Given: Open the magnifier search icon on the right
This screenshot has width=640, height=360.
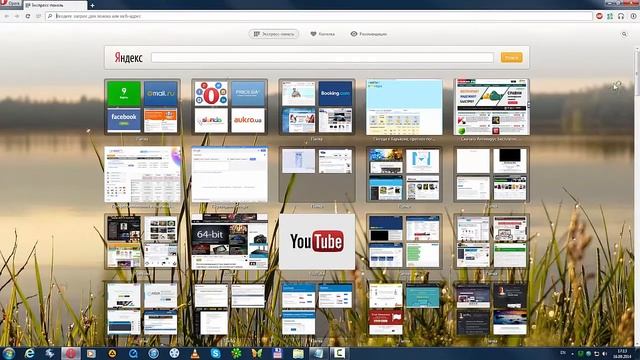Looking at the screenshot, I should [624, 34].
